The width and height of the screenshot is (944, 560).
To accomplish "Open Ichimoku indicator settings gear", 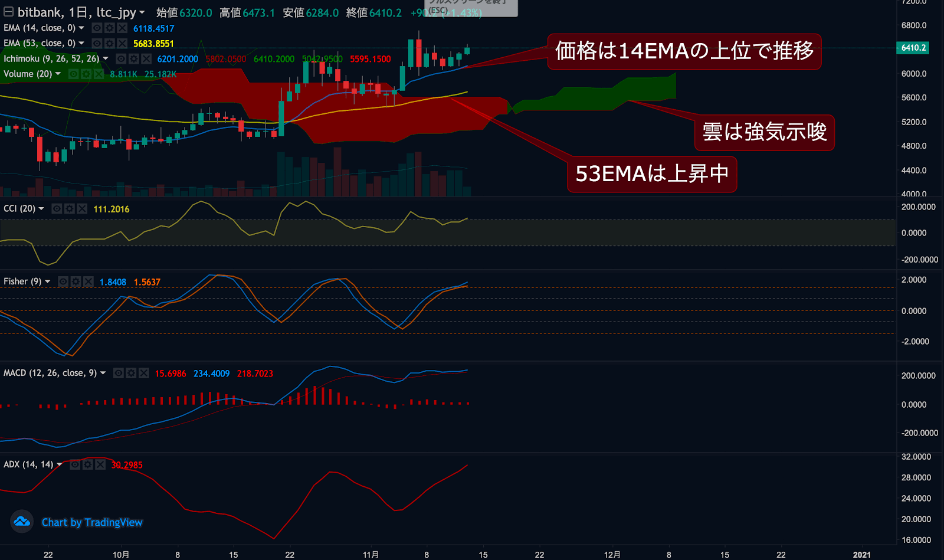I will point(134,58).
